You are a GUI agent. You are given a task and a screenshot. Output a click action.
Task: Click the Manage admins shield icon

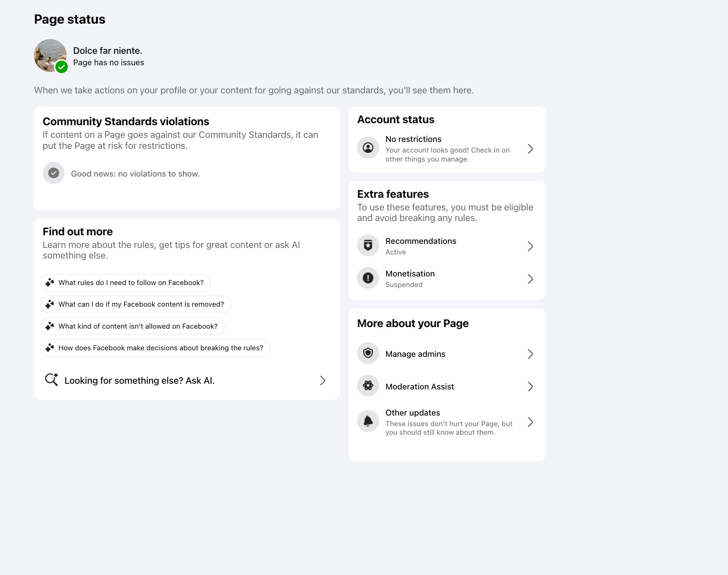click(368, 353)
